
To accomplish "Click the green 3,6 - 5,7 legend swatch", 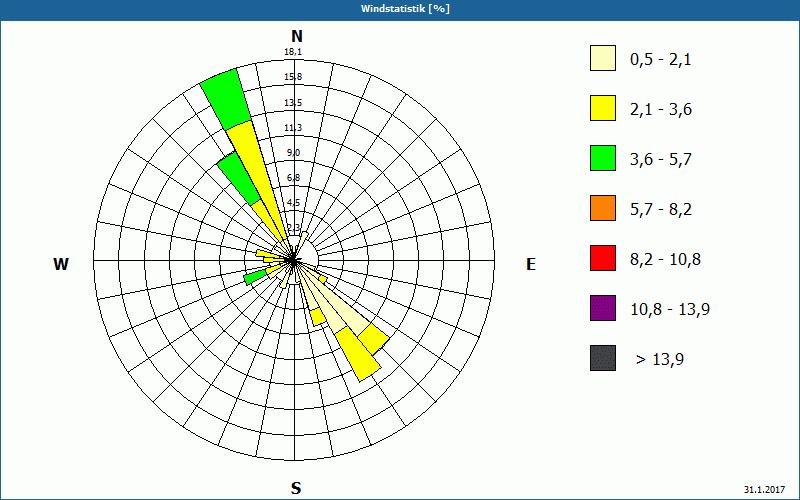I will click(603, 158).
